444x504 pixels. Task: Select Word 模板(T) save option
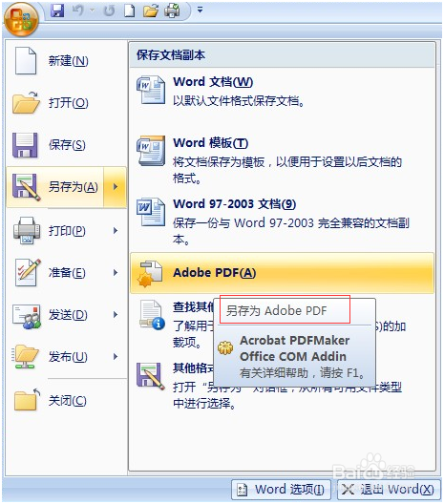point(282,160)
